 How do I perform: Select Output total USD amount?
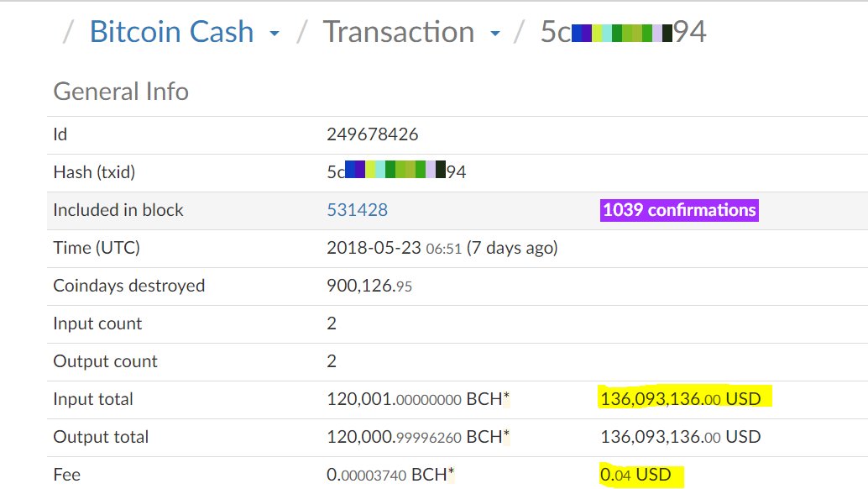(681, 437)
